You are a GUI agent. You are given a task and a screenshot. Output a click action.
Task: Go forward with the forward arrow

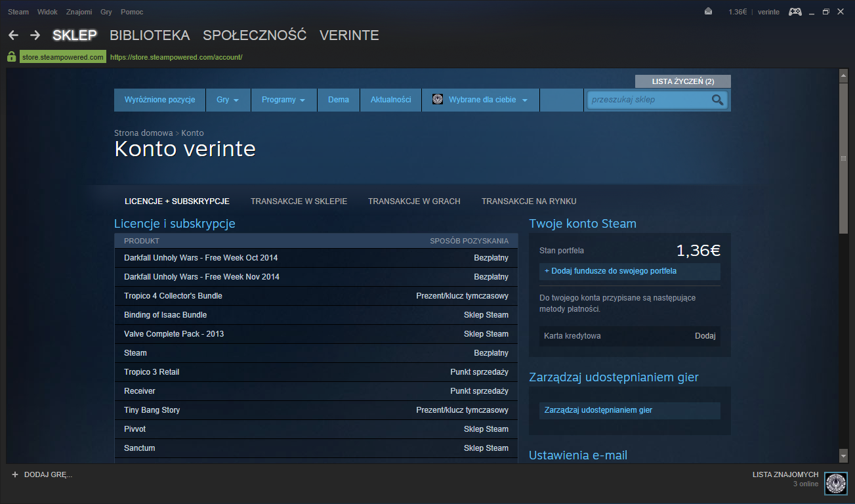35,35
